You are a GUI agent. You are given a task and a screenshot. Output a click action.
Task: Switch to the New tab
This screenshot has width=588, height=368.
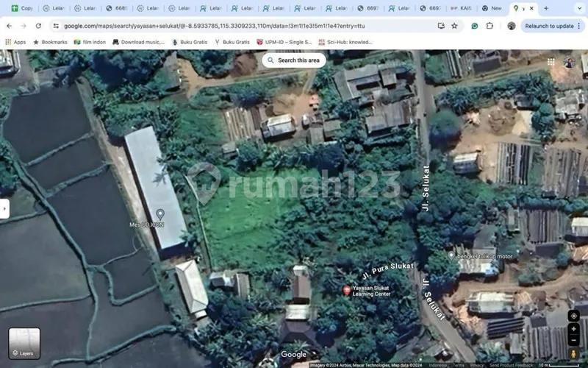pos(492,8)
